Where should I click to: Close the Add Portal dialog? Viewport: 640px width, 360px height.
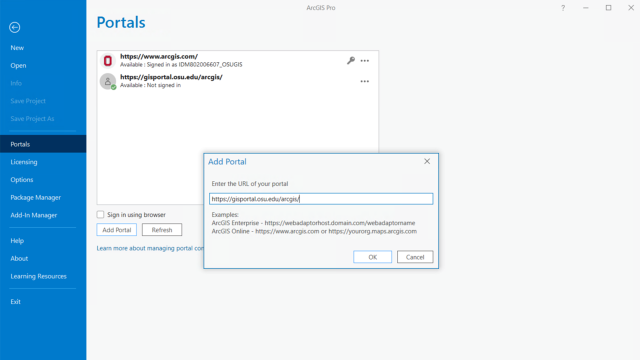[x=427, y=161]
